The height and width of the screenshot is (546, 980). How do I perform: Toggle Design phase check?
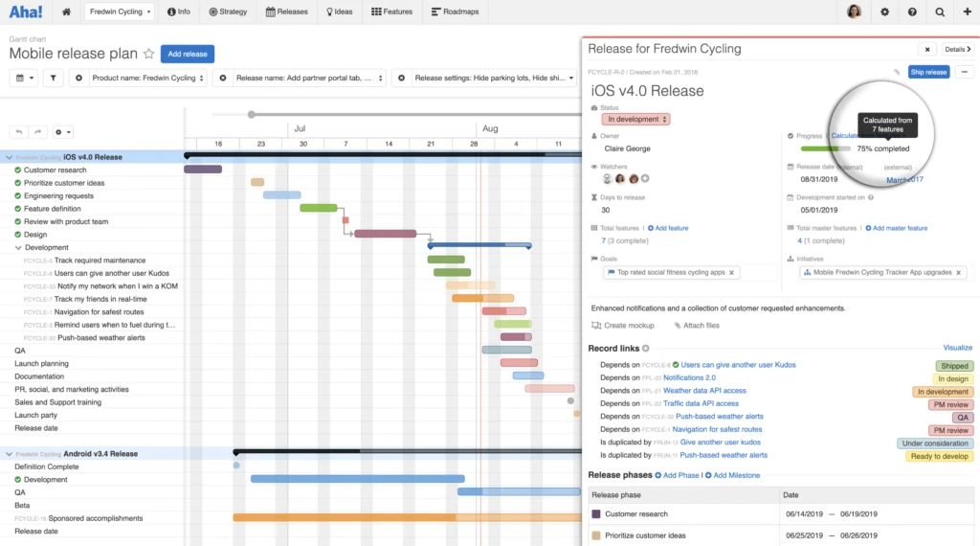(x=18, y=235)
